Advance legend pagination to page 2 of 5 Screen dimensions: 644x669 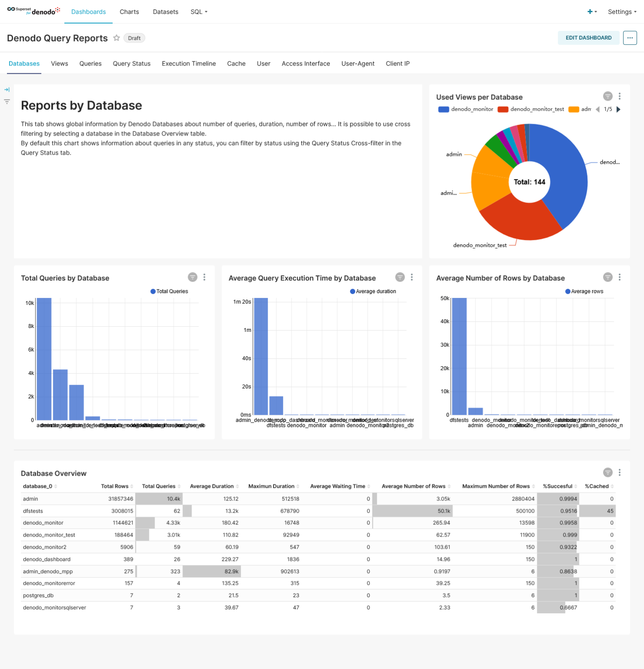619,109
